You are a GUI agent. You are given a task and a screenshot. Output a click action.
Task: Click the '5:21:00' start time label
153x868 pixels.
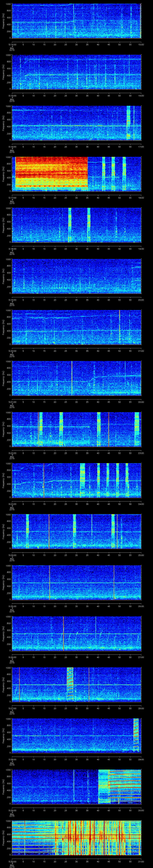(x=12, y=402)
